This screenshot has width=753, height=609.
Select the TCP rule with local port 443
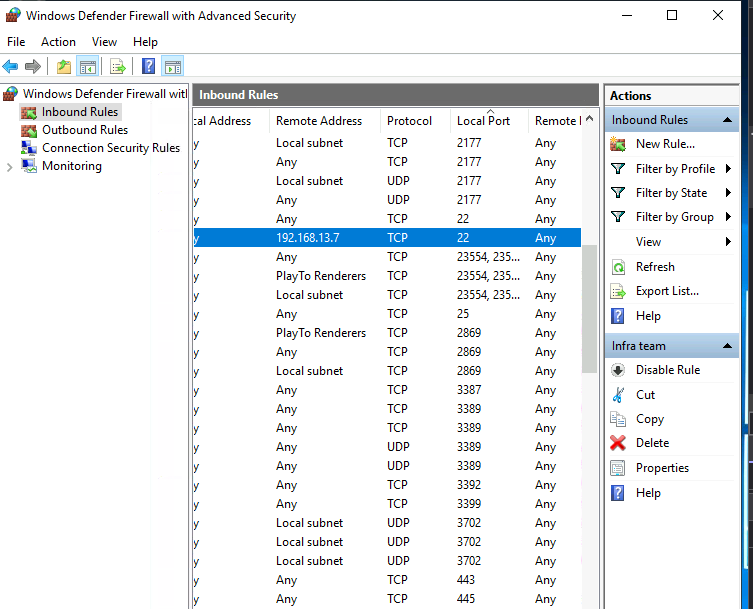tap(387, 580)
